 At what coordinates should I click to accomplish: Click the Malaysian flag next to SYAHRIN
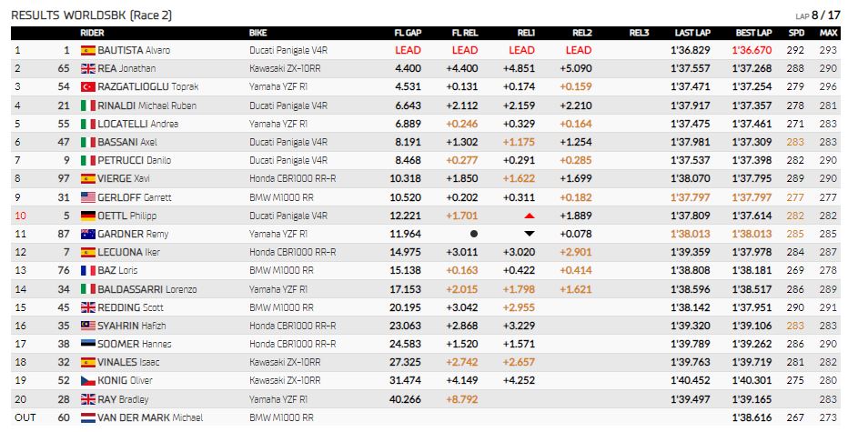[x=88, y=326]
